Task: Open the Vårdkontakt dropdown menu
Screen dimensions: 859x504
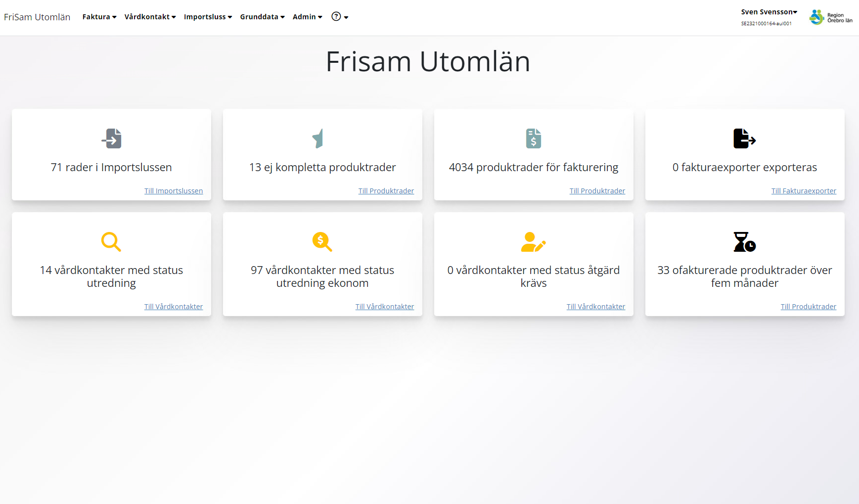Action: [x=150, y=17]
